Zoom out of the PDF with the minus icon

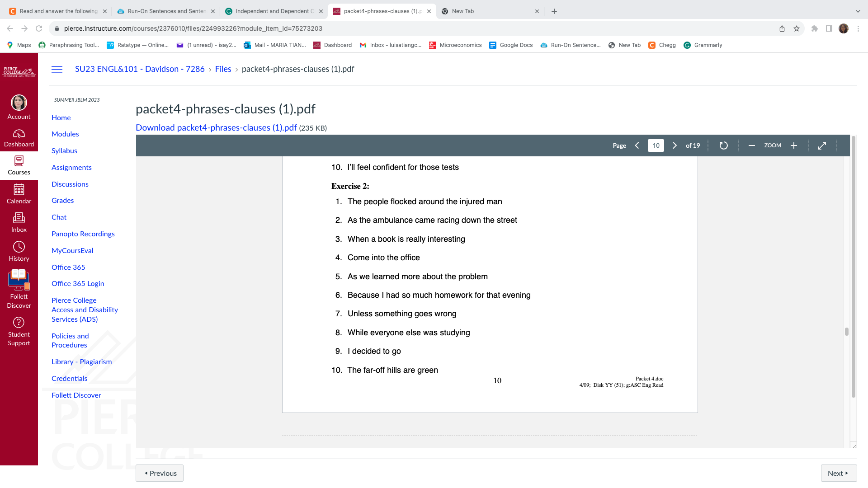752,145
